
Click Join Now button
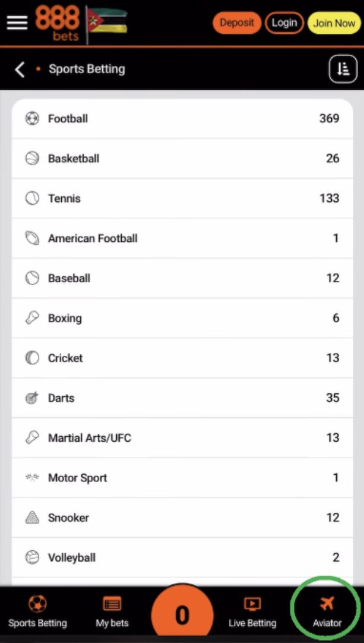[x=334, y=23]
